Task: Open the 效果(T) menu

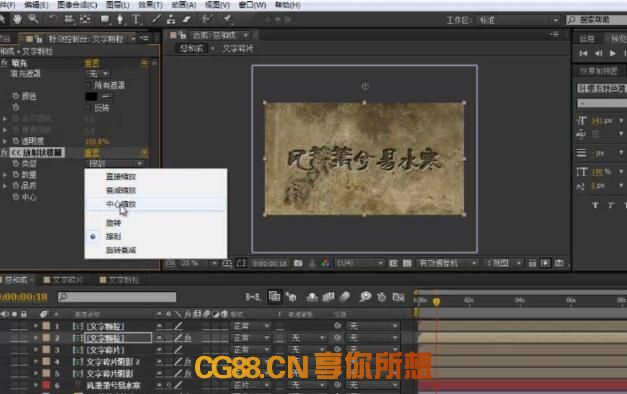Action: tap(150, 5)
